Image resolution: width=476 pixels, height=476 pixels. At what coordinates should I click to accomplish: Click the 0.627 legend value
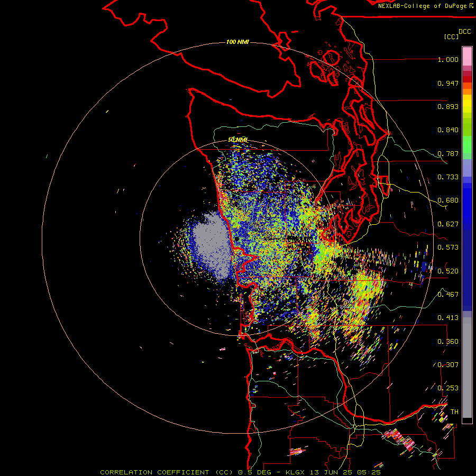(x=448, y=224)
